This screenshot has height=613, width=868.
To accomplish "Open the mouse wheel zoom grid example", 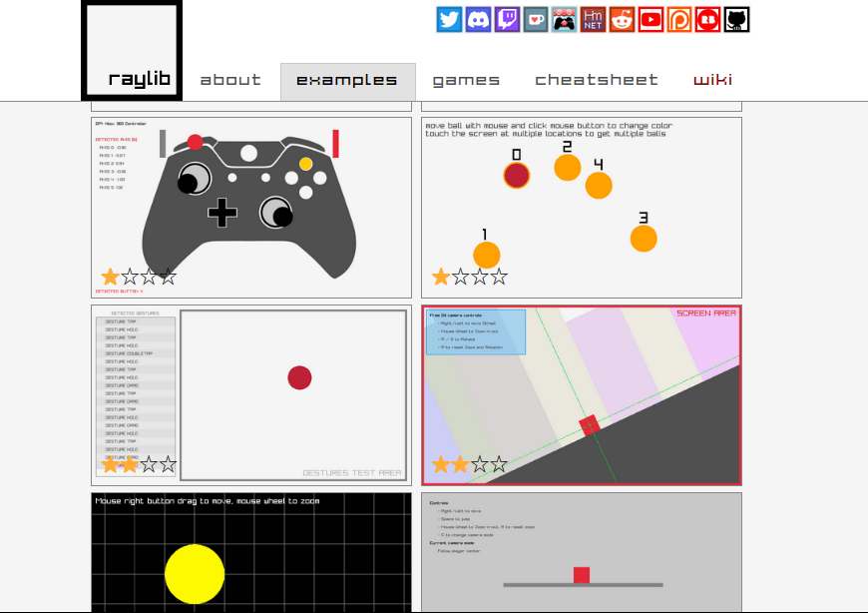I will pos(251,552).
